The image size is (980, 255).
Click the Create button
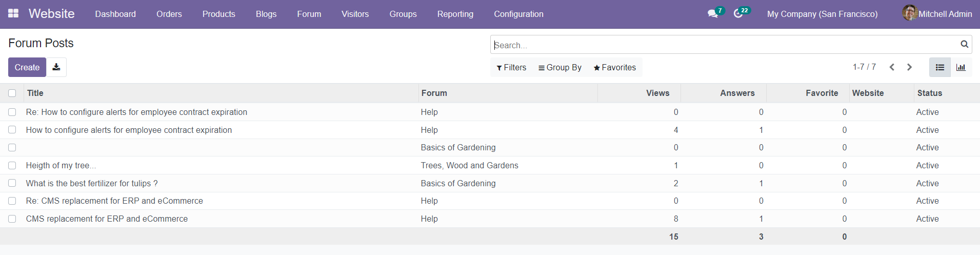27,67
